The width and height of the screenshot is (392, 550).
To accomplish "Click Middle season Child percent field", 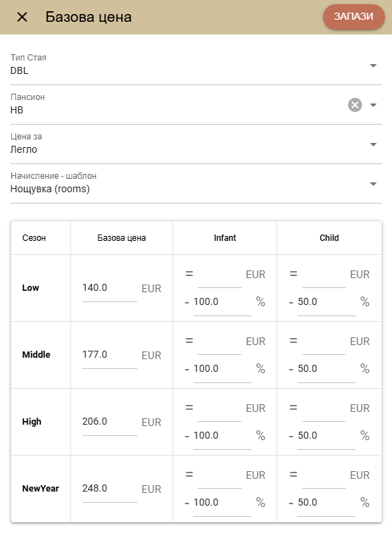I will (327, 369).
